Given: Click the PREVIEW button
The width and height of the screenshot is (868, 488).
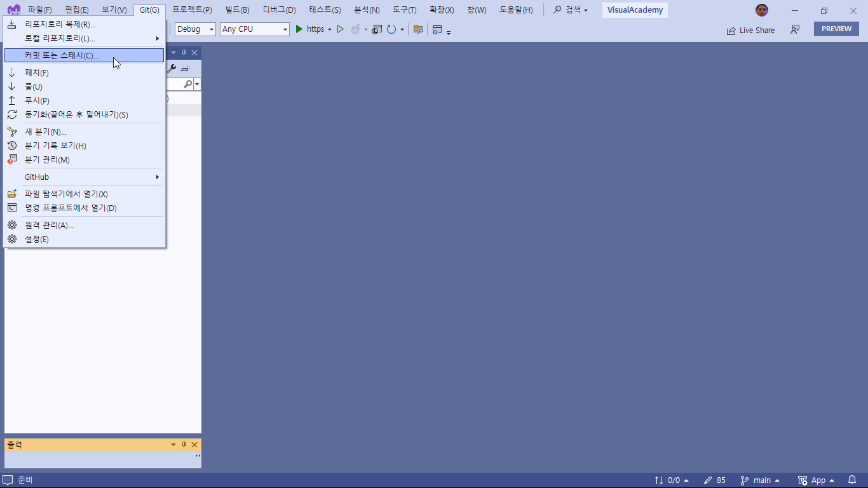Looking at the screenshot, I should 836,29.
